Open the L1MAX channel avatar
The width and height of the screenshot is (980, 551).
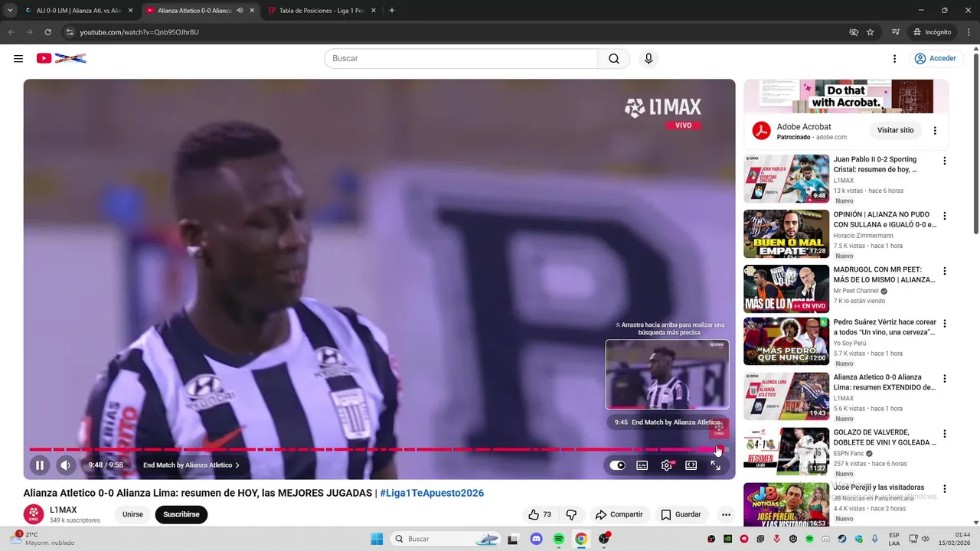pos(34,514)
